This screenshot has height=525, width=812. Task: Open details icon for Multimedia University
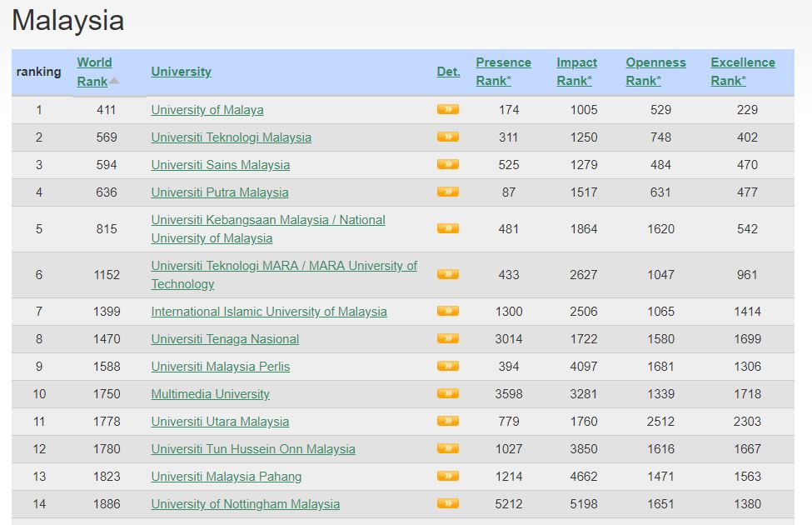pos(448,393)
